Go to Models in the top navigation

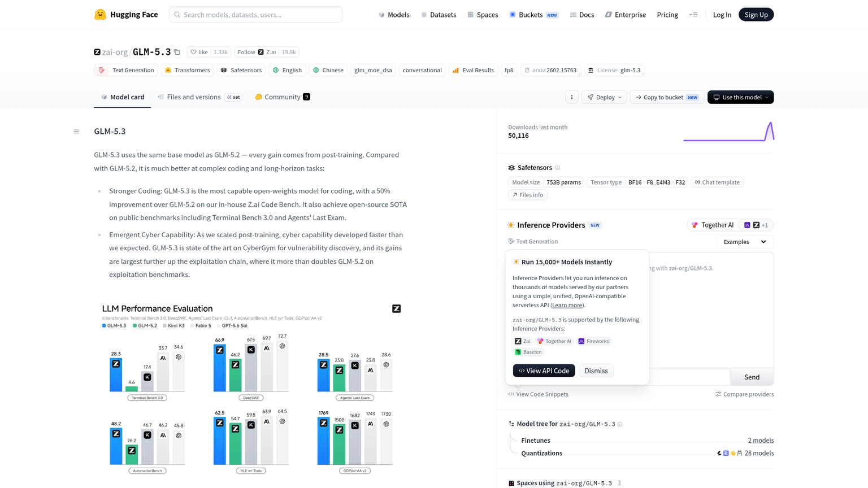click(394, 15)
